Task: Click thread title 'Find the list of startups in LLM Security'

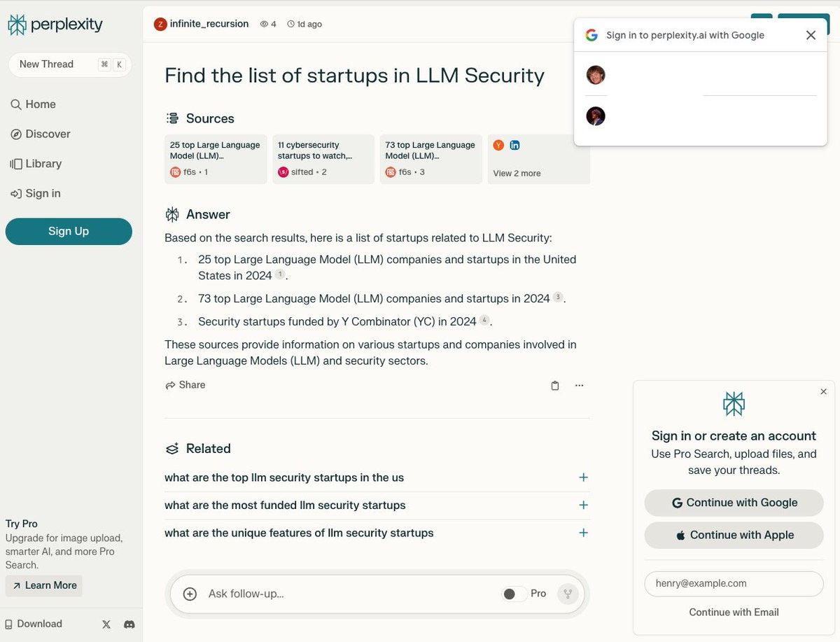Action: 354,75
